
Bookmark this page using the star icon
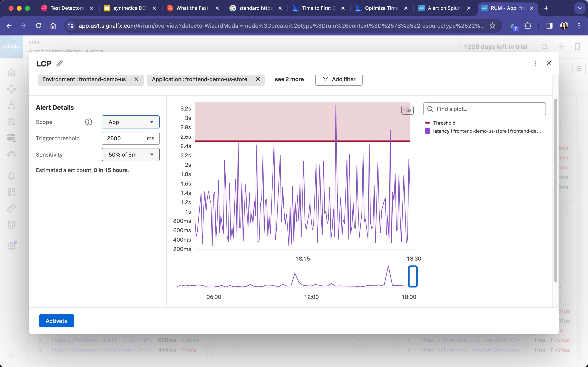[x=492, y=25]
